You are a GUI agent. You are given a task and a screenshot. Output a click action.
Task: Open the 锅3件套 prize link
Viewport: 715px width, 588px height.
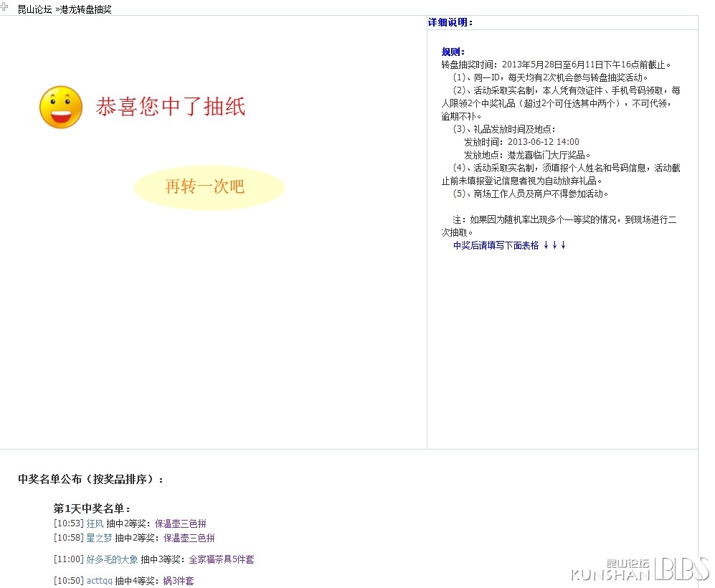[x=179, y=581]
